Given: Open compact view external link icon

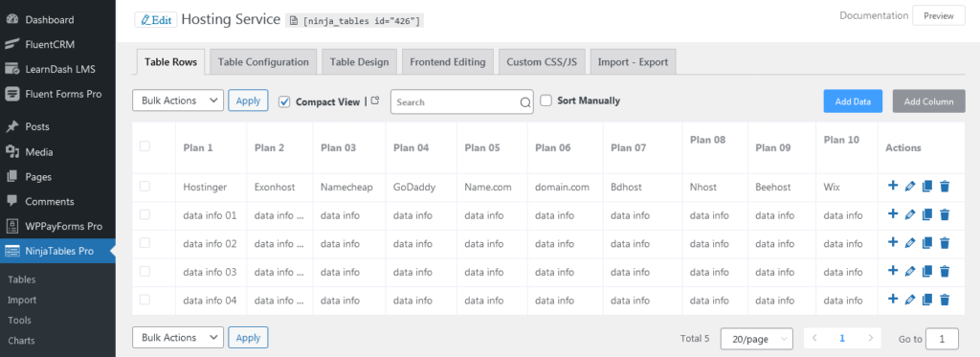Looking at the screenshot, I should click(x=375, y=100).
